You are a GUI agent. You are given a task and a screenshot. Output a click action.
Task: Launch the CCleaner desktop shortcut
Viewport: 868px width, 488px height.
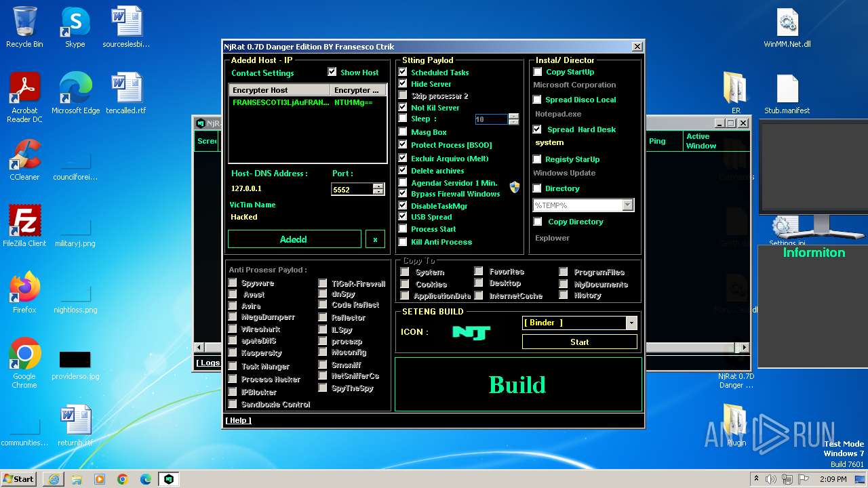tap(24, 160)
